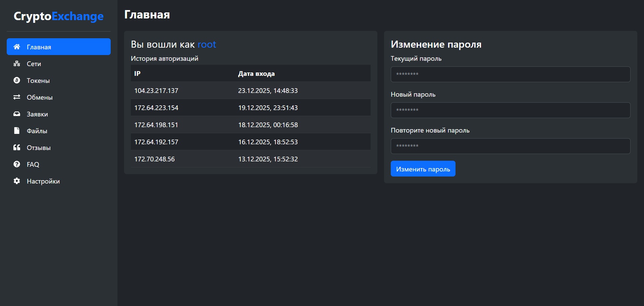Navigate to Настройки in sidebar
Screen dimensions: 644x306
(x=43, y=181)
